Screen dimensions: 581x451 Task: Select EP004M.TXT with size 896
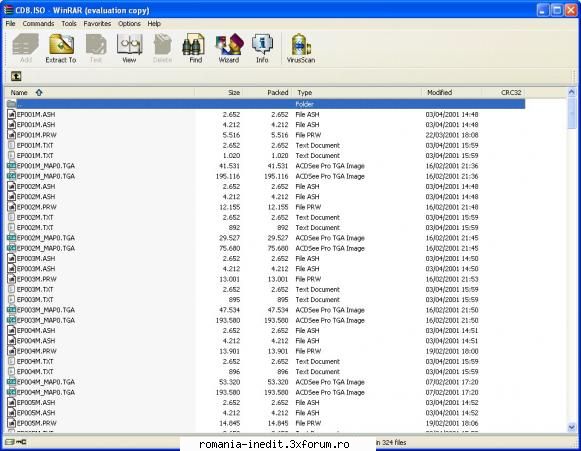pos(35,371)
